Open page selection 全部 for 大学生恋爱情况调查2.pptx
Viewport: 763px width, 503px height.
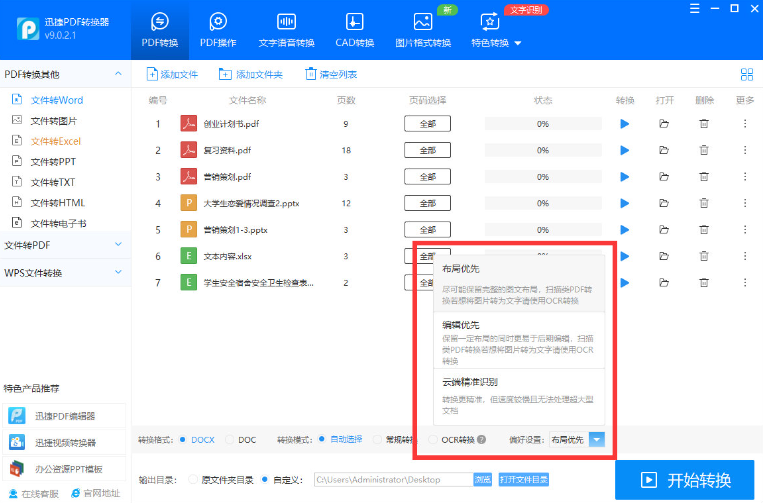point(427,203)
